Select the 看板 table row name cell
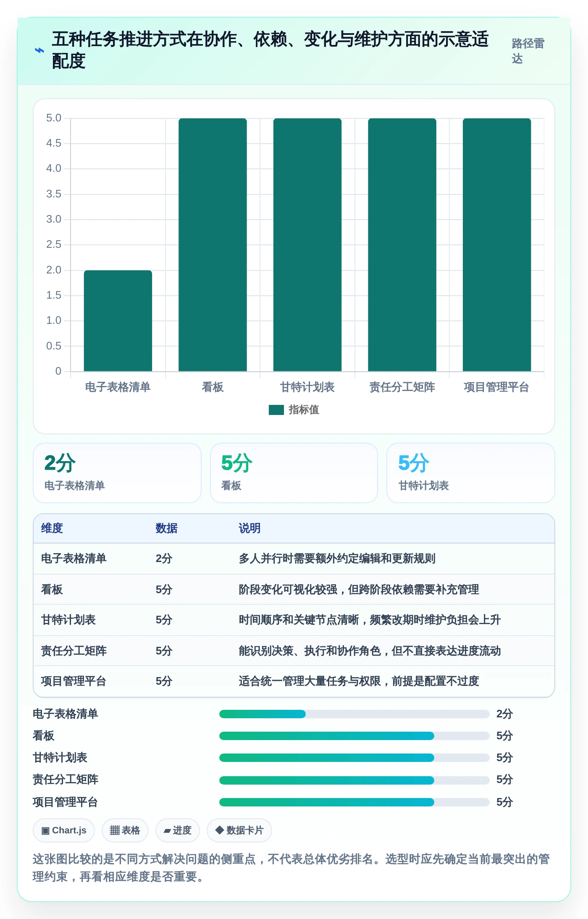The width and height of the screenshot is (588, 919). (52, 590)
